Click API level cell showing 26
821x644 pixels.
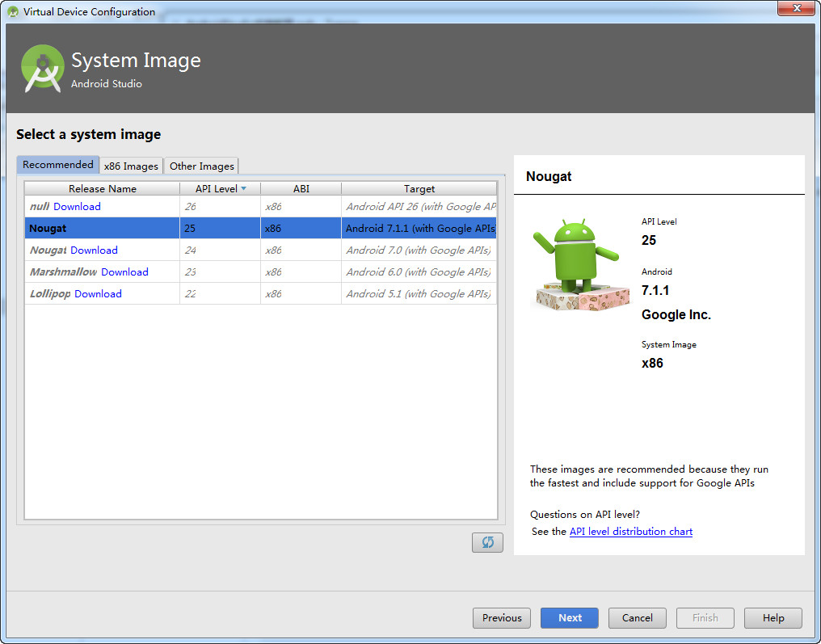point(220,206)
